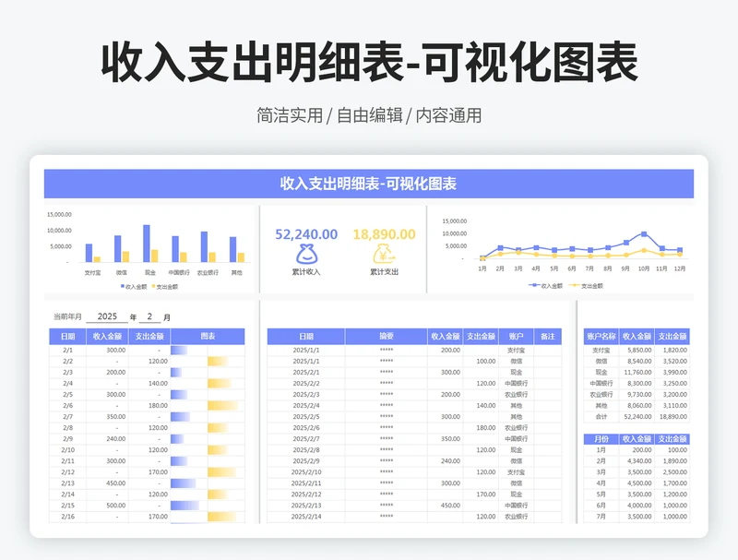Image resolution: width=738 pixels, height=560 pixels.
Task: Select the total expense figure 18,890.00 in yellow
Action: pyautogui.click(x=384, y=234)
